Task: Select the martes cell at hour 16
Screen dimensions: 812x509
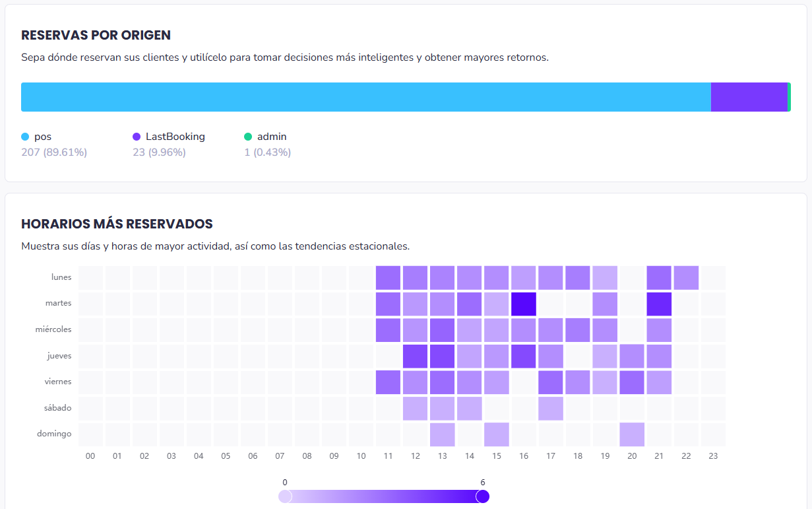Action: [524, 304]
